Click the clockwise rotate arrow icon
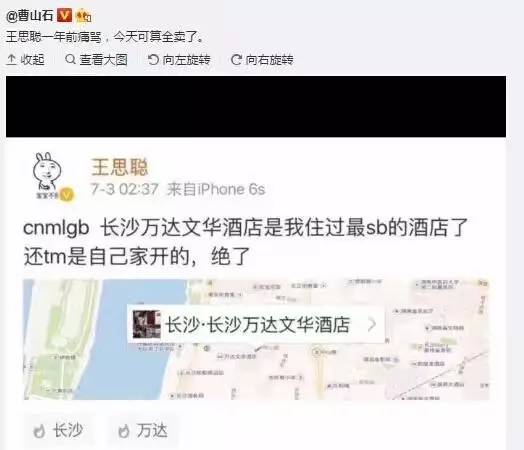 tap(236, 60)
